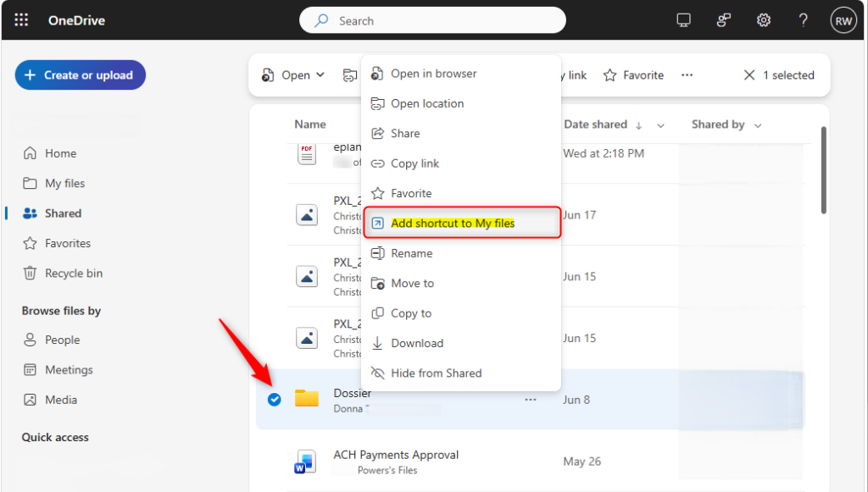Image resolution: width=868 pixels, height=492 pixels.
Task: Click the Open location toolbar icon
Action: pos(350,75)
